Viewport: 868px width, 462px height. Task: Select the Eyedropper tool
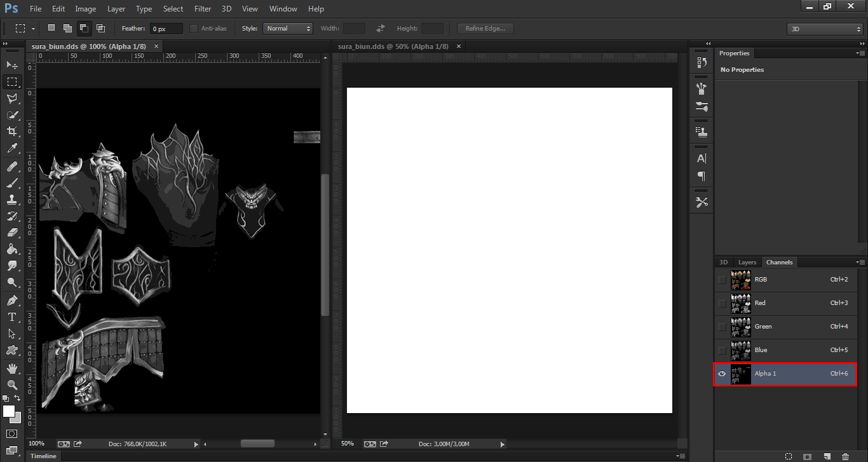[x=12, y=149]
